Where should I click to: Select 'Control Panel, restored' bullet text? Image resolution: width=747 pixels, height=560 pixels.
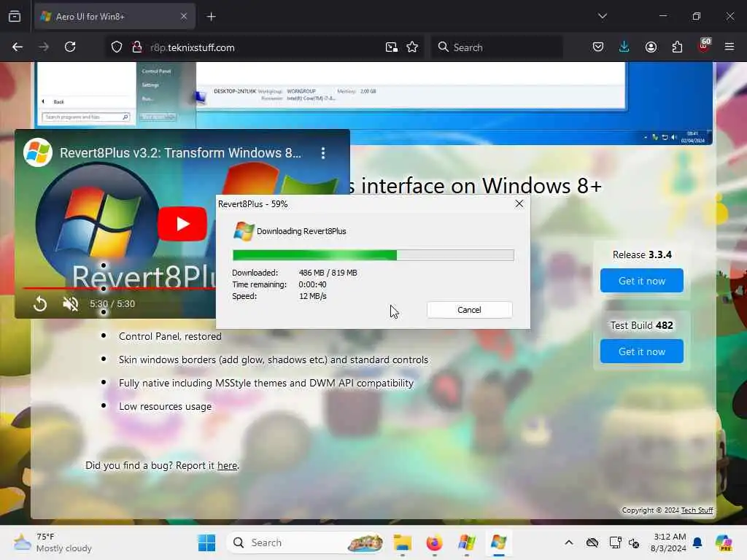point(170,336)
